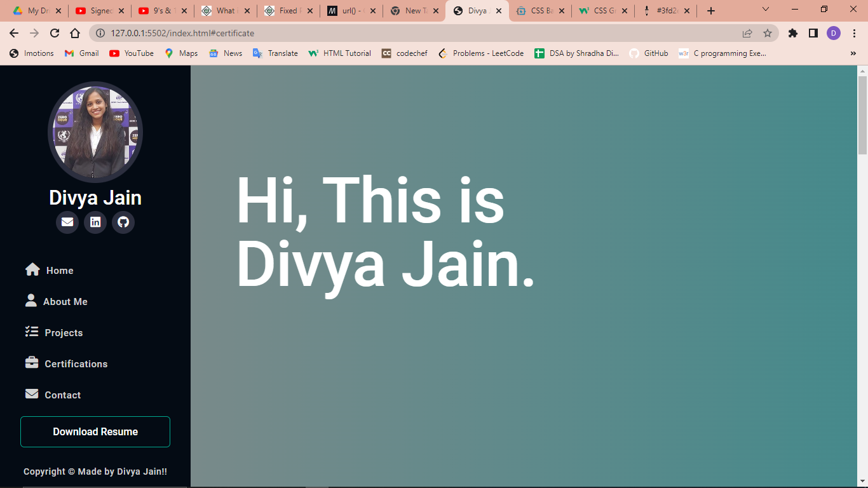
Task: Close the New Tab browser tab
Action: click(x=436, y=11)
